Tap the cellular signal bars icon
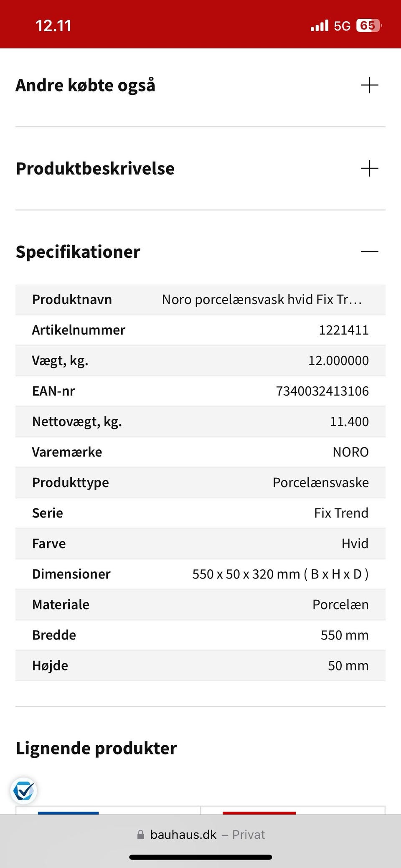401x868 pixels. pyautogui.click(x=320, y=26)
